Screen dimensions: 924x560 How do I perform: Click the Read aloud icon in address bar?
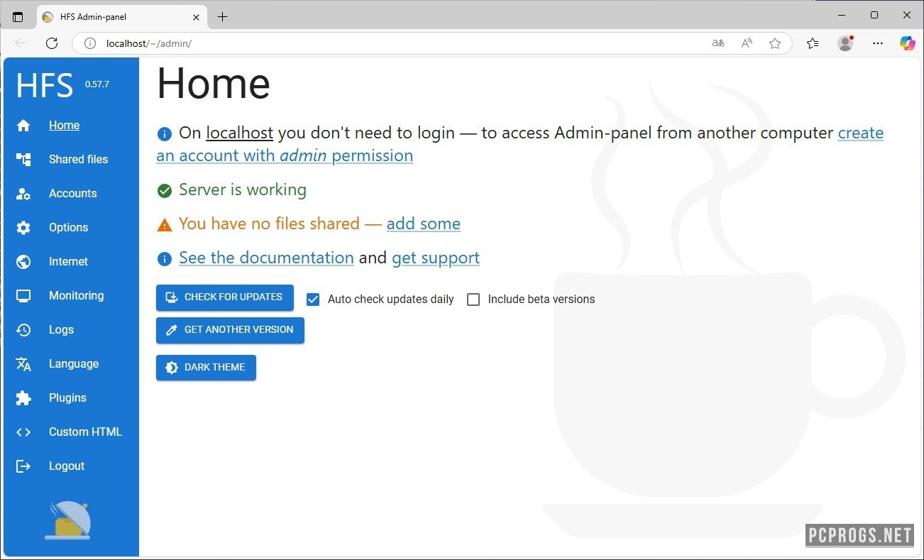click(747, 43)
